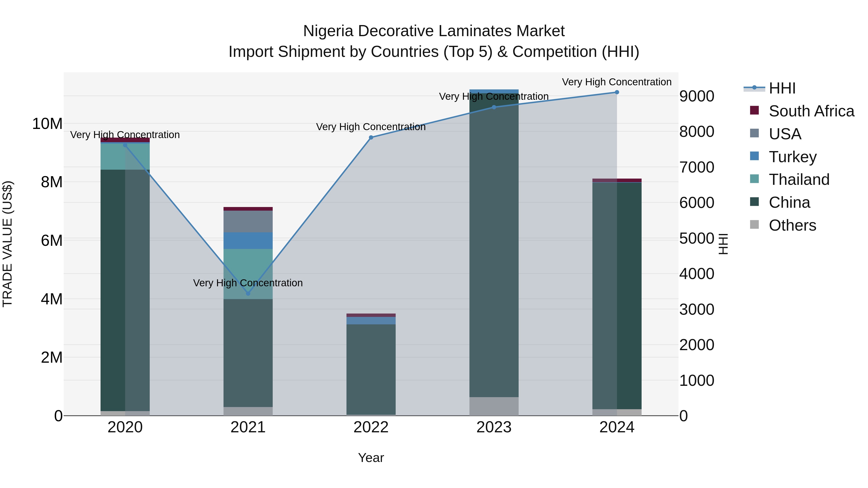
Task: Click 2021 Very High Concentration annotation
Action: (248, 283)
